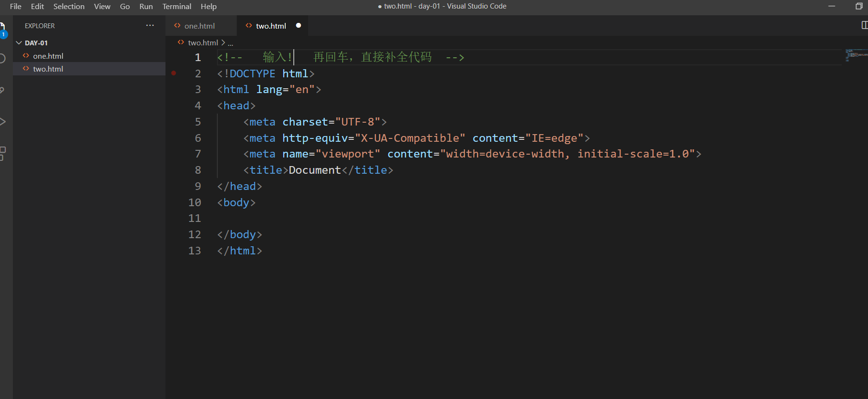This screenshot has width=868, height=399.
Task: Click the "X-UA-Compatible" attribute value
Action: tap(410, 138)
